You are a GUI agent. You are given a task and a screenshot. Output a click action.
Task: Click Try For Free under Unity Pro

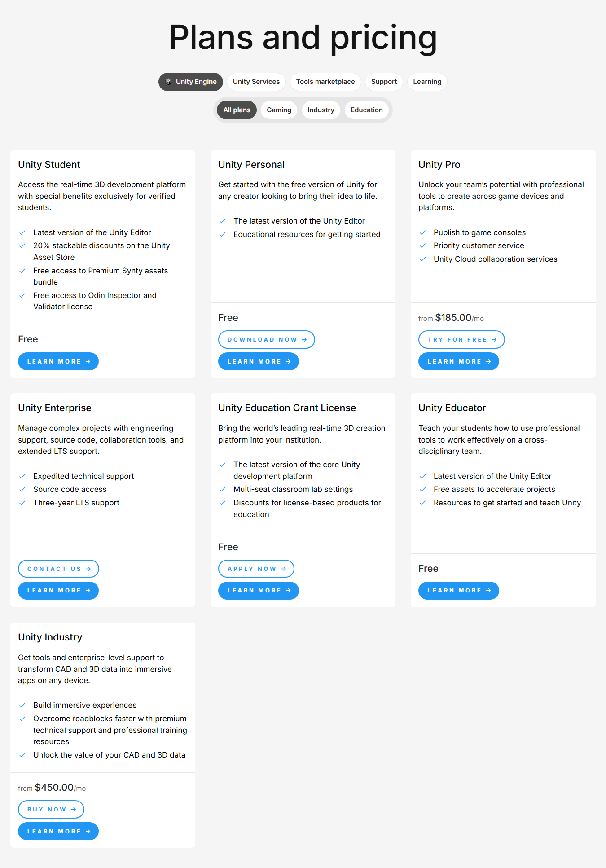click(x=462, y=340)
